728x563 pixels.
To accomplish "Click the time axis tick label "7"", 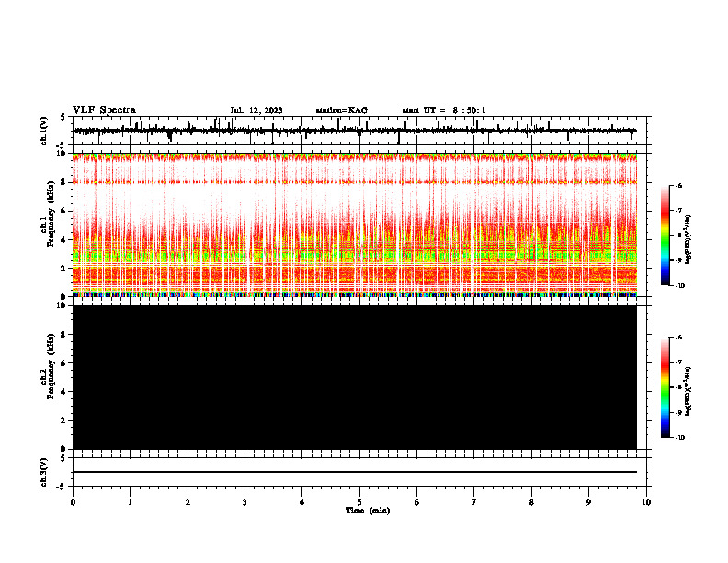I will coord(474,502).
